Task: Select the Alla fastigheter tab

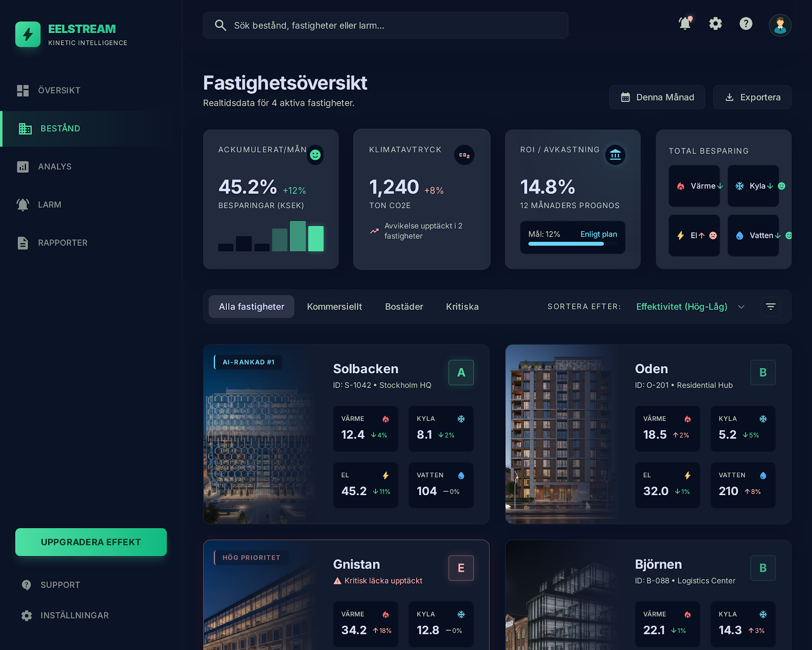Action: 252,307
